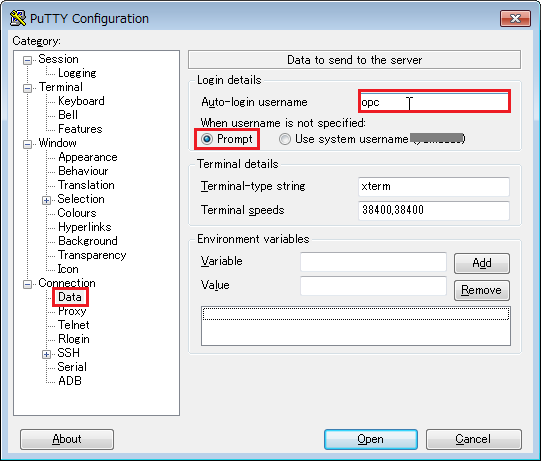
Task: Open the Translation category
Action: point(86,185)
